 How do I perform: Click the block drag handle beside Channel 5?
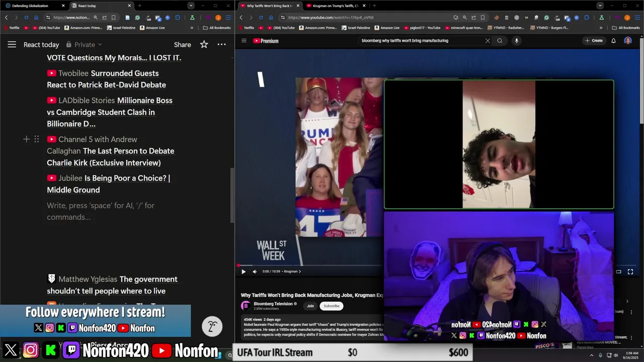tap(36, 139)
